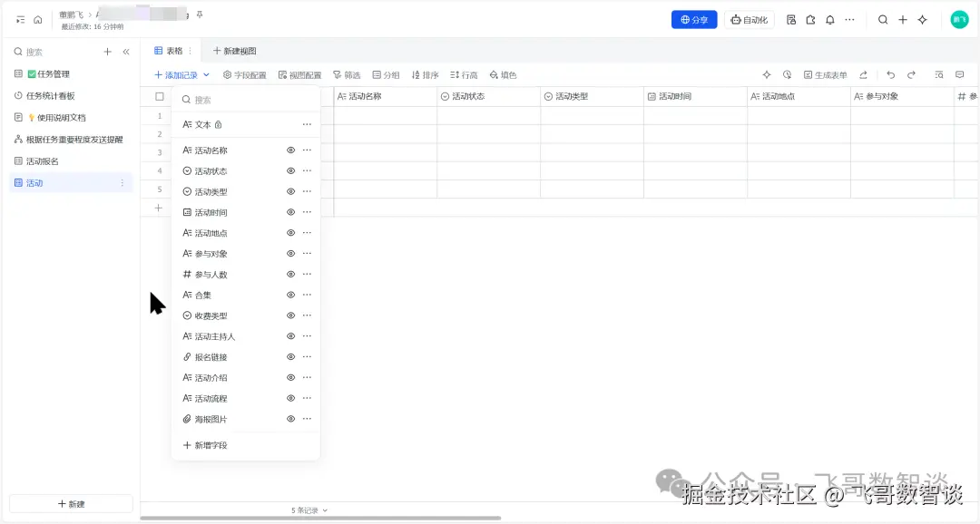Toggle the sidebar menu icon at top left

click(20, 20)
